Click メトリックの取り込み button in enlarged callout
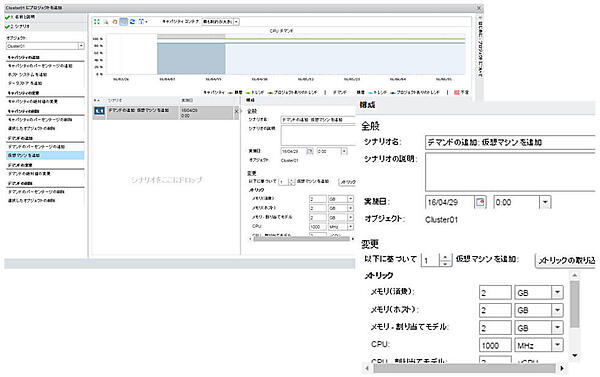 point(566,260)
